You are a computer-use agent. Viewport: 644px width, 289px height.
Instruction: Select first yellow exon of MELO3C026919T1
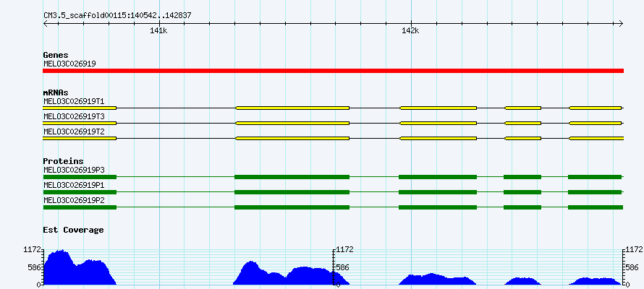[80, 108]
